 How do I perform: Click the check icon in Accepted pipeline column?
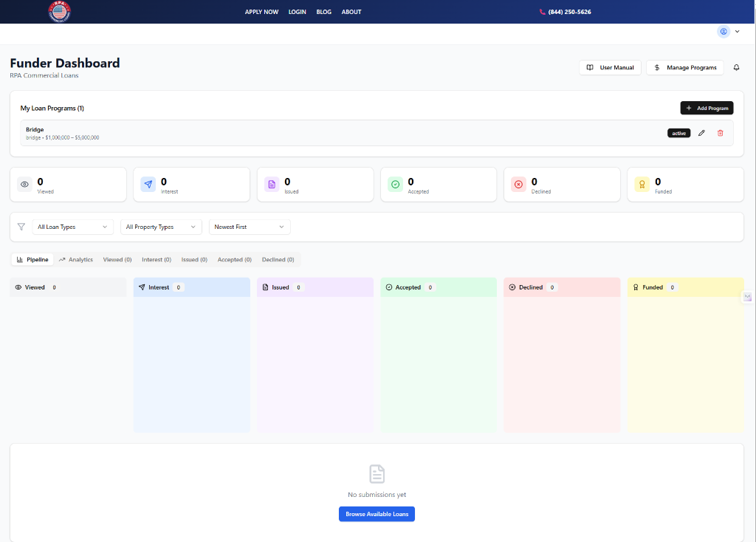[389, 287]
